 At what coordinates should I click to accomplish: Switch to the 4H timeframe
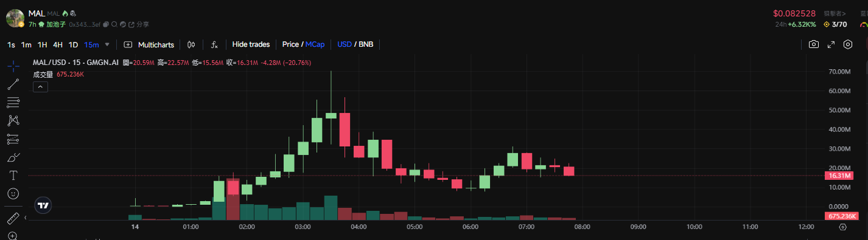point(57,44)
